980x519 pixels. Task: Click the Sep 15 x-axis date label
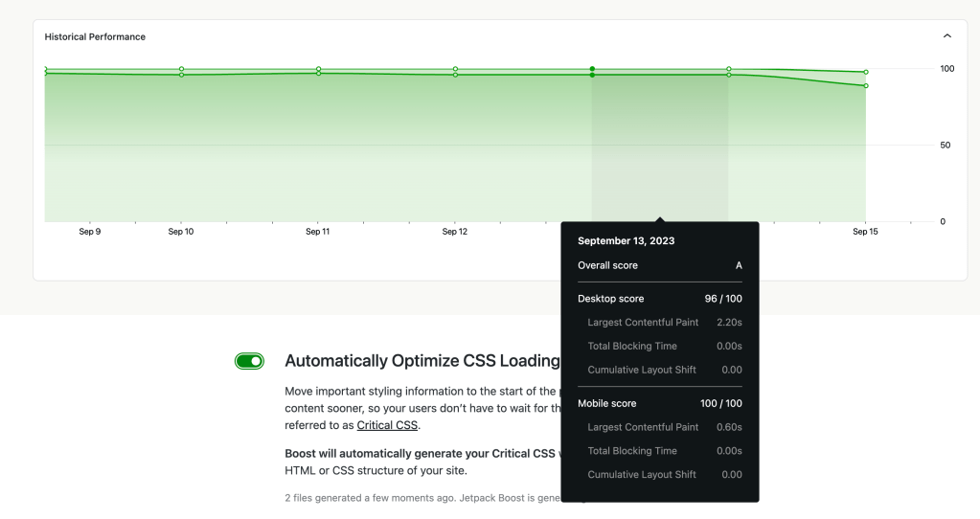(865, 232)
